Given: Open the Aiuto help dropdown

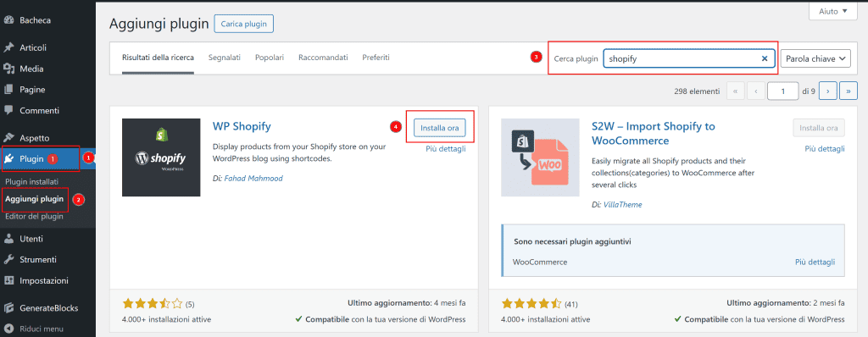Looking at the screenshot, I should [x=832, y=11].
